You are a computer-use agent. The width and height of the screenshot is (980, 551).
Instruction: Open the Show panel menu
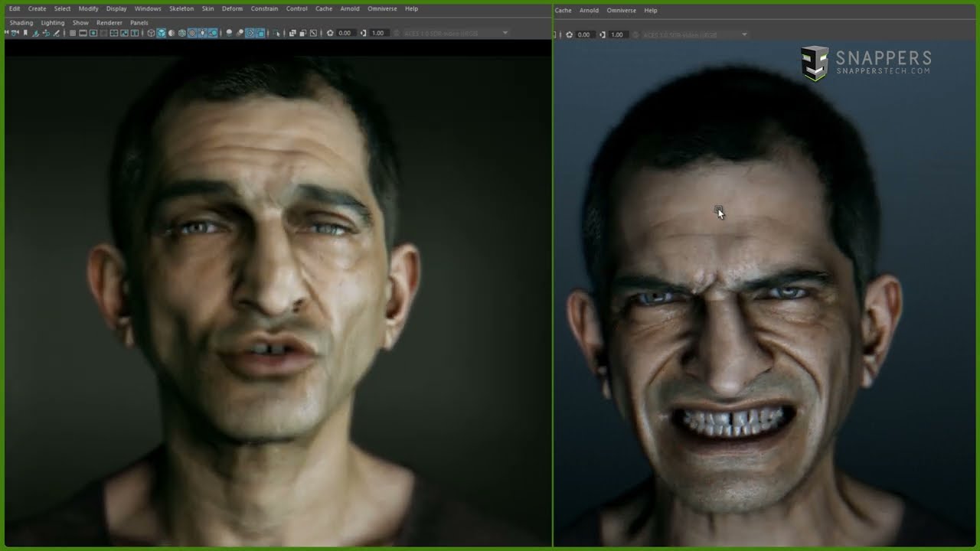(x=80, y=23)
